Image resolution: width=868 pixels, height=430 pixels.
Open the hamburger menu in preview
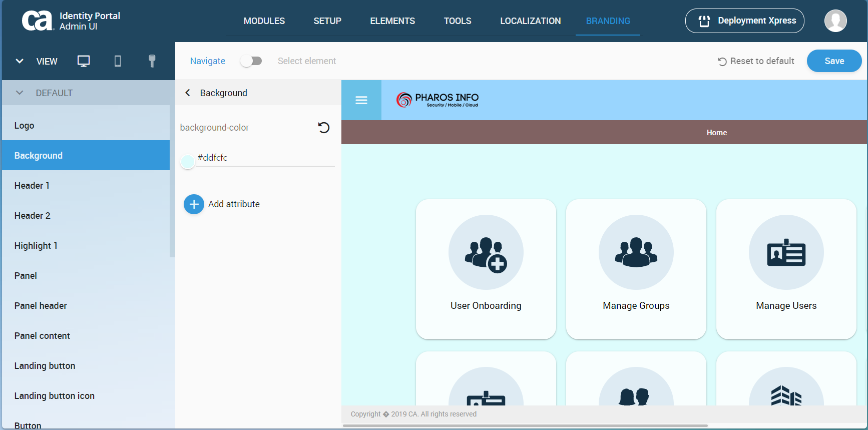click(361, 100)
